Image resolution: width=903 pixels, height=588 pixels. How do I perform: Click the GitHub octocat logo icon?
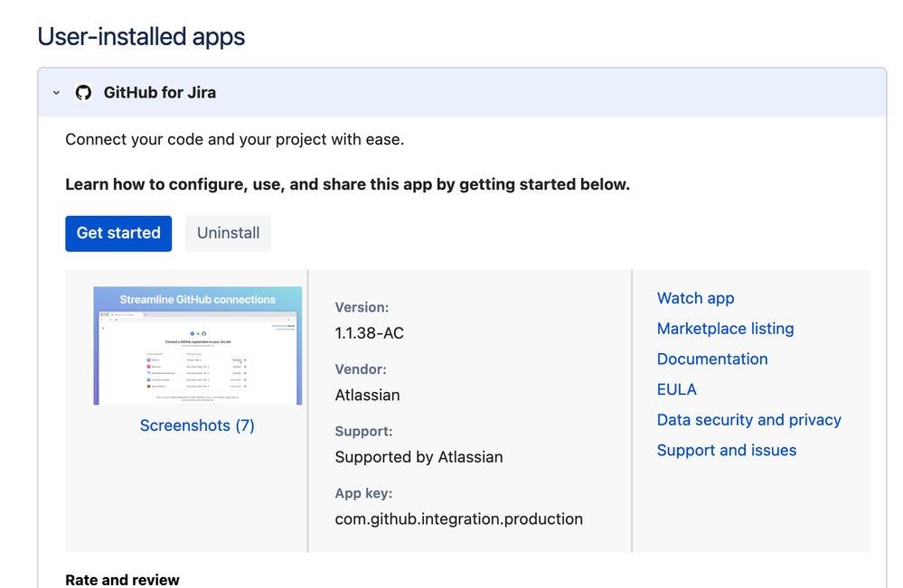point(83,93)
